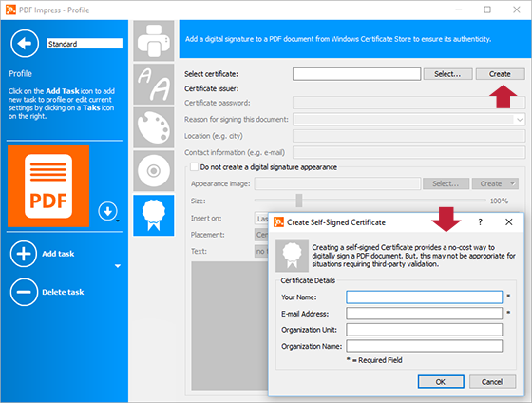Click the orange PDF output thumbnail
The height and width of the screenshot is (403, 532).
click(x=48, y=186)
